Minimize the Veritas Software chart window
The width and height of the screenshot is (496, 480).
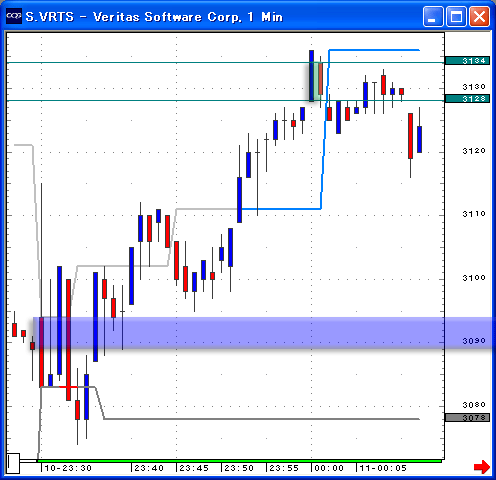click(433, 16)
